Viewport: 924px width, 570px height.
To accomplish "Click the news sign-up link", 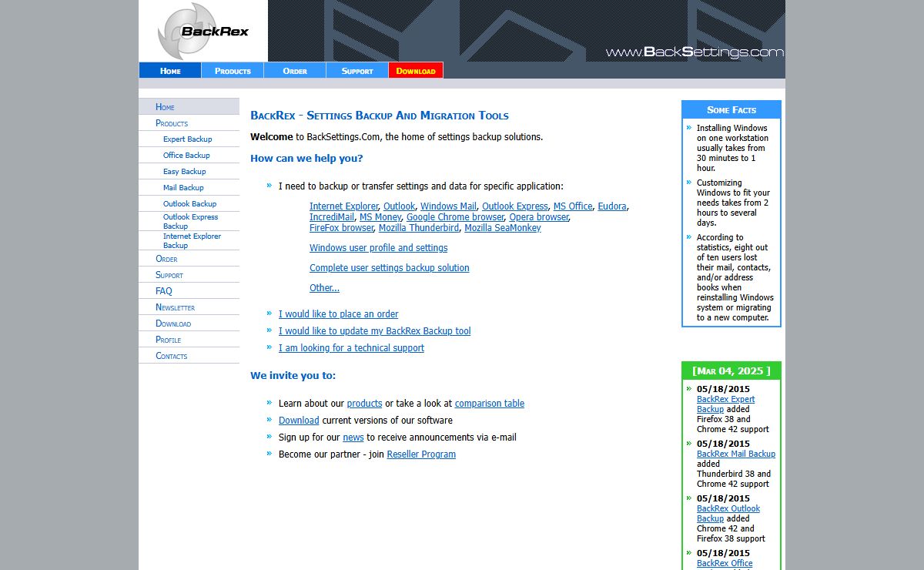I will click(353, 437).
